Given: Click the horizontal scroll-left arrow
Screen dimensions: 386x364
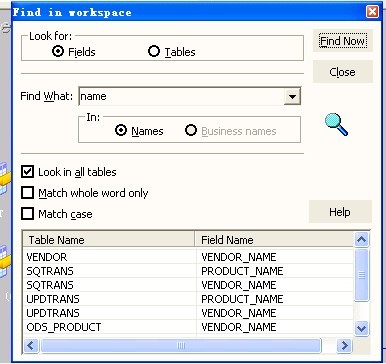Looking at the screenshot, I should click(x=31, y=345).
